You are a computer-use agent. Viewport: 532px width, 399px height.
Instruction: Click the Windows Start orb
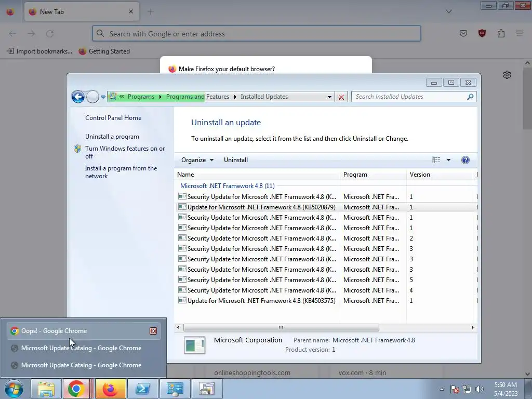coord(14,389)
